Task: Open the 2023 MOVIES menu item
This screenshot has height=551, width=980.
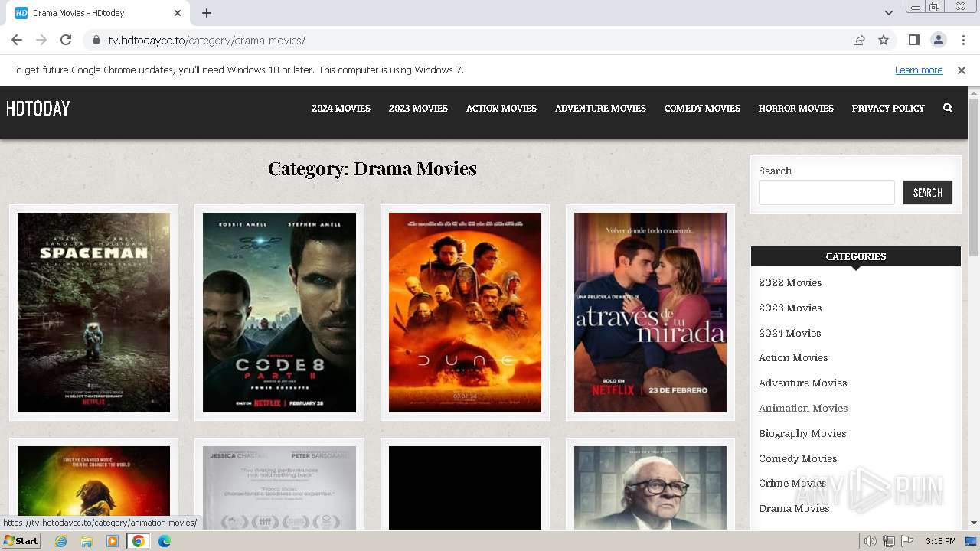Action: pyautogui.click(x=418, y=109)
